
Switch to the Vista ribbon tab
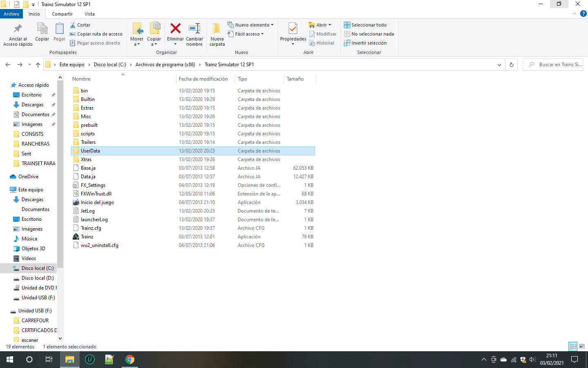(89, 14)
